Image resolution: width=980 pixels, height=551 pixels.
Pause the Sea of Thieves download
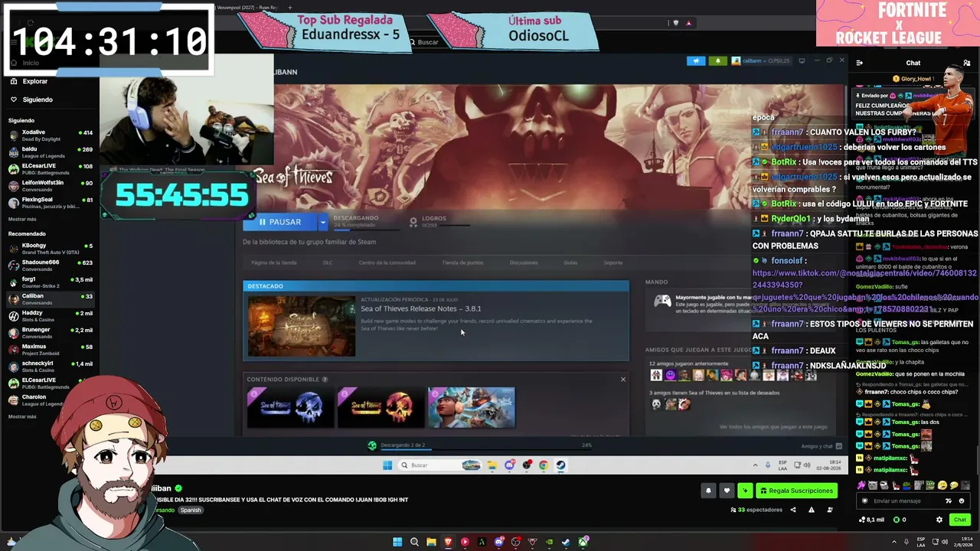280,222
